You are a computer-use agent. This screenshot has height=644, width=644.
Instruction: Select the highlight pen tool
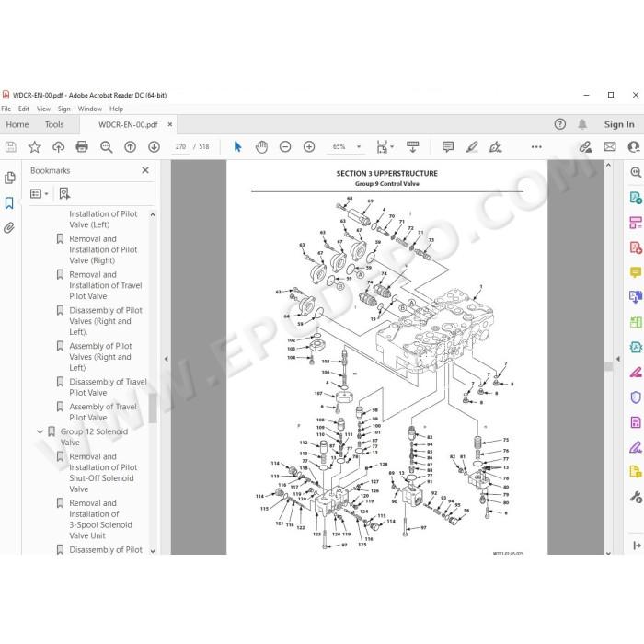pos(471,146)
